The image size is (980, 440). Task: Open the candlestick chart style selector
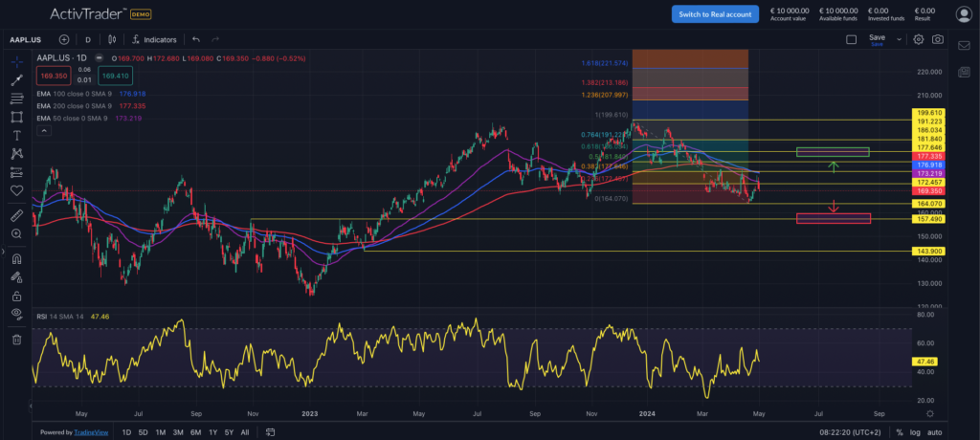pos(112,39)
